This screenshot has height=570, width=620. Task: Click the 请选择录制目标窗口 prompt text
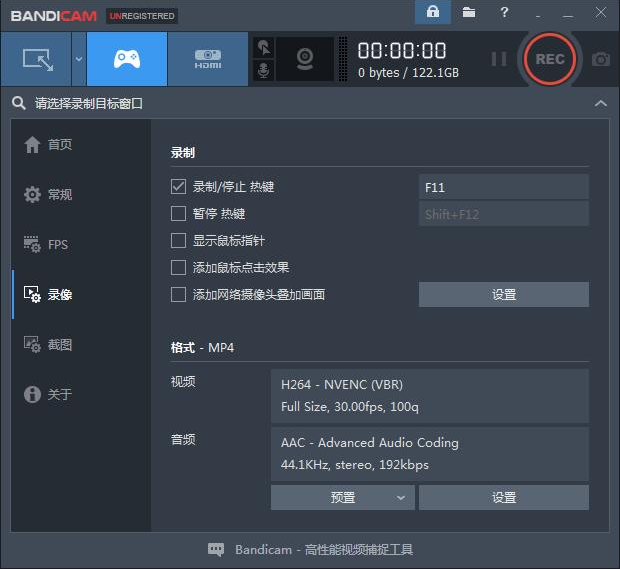click(x=89, y=104)
